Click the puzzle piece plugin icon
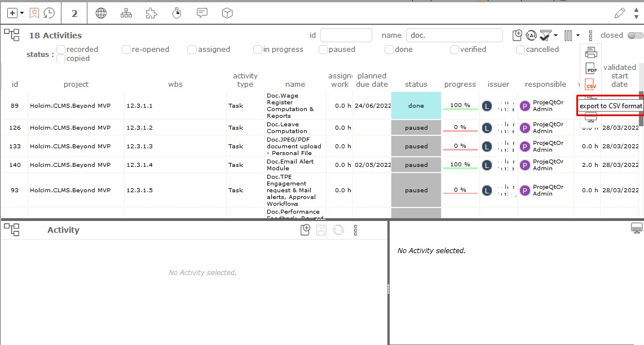 151,13
